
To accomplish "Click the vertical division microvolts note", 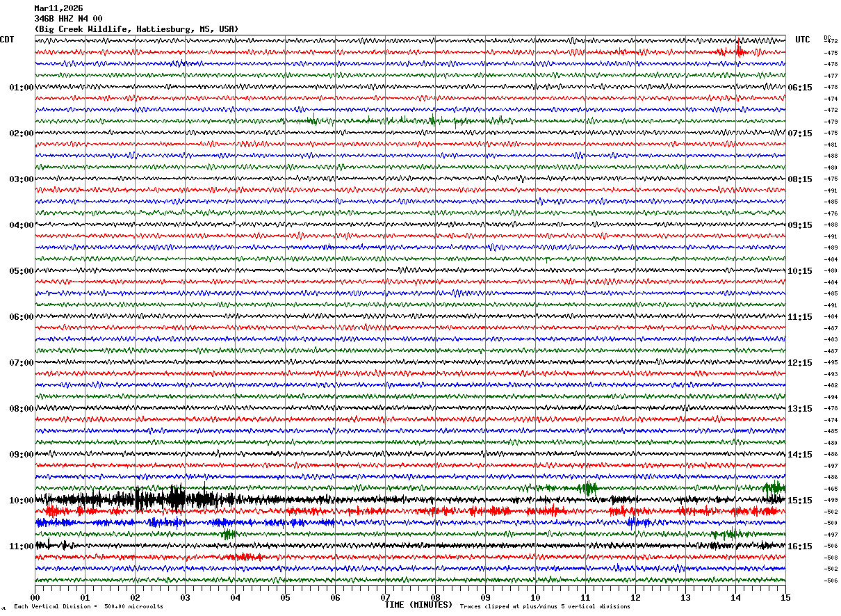I will [88, 606].
